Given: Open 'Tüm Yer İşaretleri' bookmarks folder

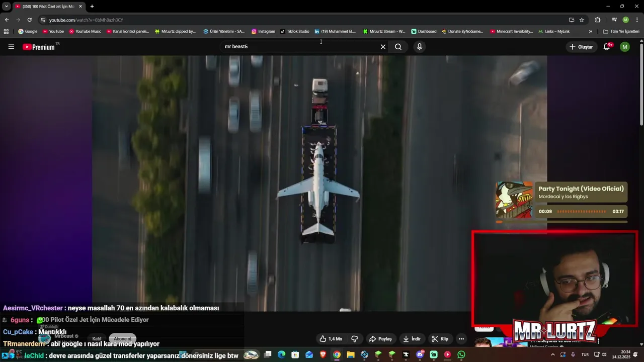Looking at the screenshot, I should tap(621, 31).
